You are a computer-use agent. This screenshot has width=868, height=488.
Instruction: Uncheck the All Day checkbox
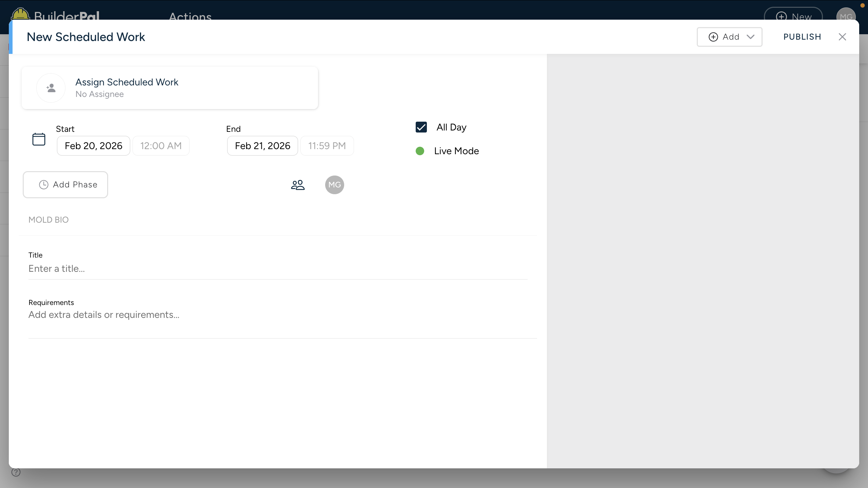(421, 127)
